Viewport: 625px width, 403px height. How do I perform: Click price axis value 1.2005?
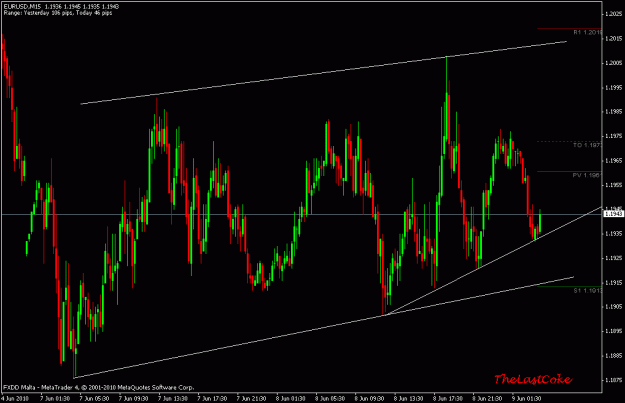pyautogui.click(x=613, y=63)
